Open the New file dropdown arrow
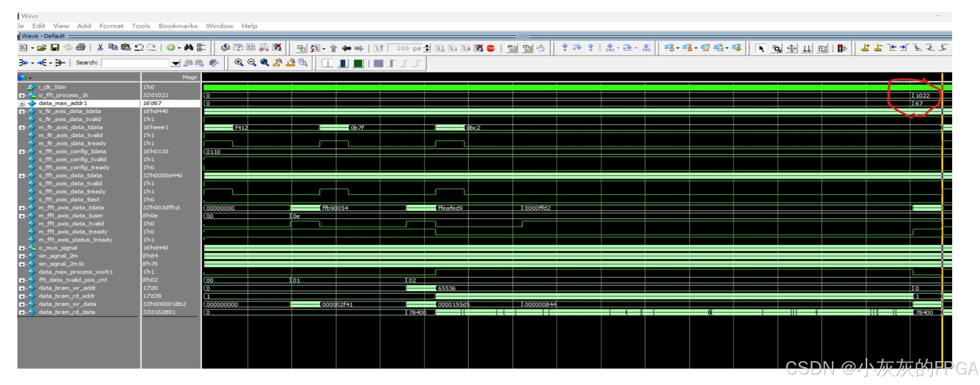This screenshot has width=980, height=385. coord(32,48)
